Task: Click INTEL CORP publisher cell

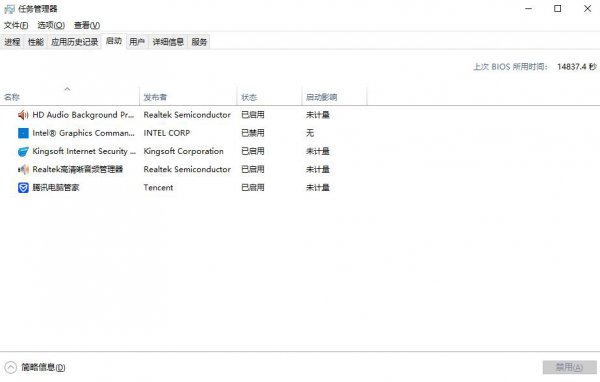Action: tap(166, 133)
